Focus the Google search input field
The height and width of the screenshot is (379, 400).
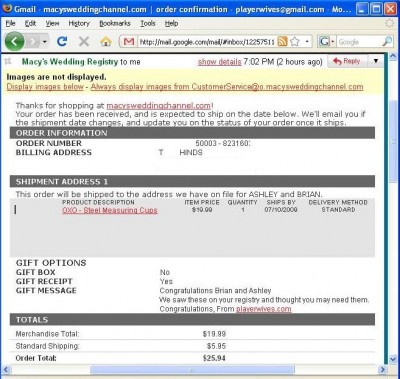click(359, 42)
